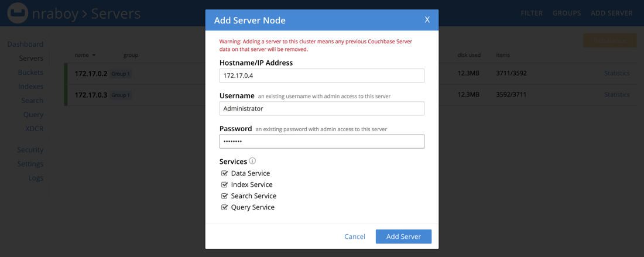This screenshot has width=644, height=257.
Task: Open FILTER in the top bar
Action: pyautogui.click(x=532, y=13)
